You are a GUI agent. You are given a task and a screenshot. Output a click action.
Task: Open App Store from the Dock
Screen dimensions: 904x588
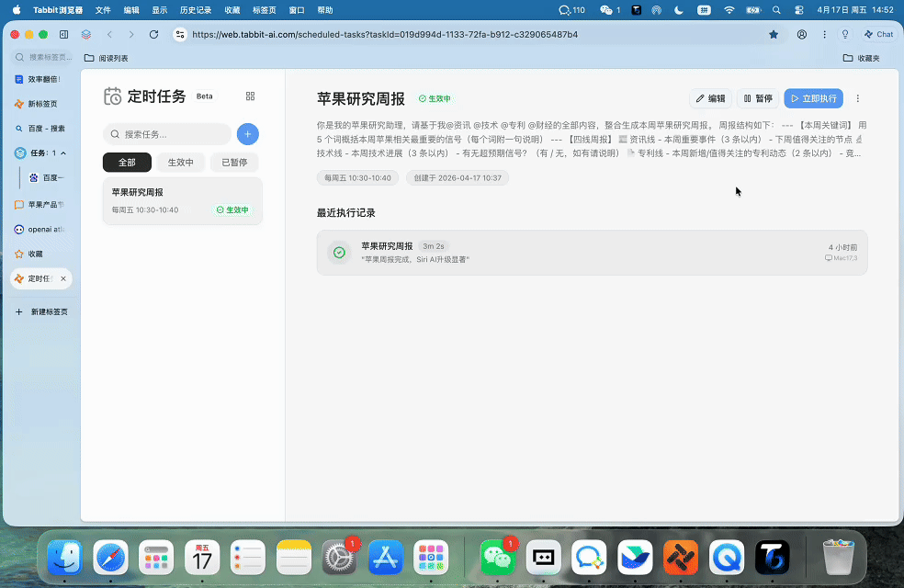tap(385, 557)
